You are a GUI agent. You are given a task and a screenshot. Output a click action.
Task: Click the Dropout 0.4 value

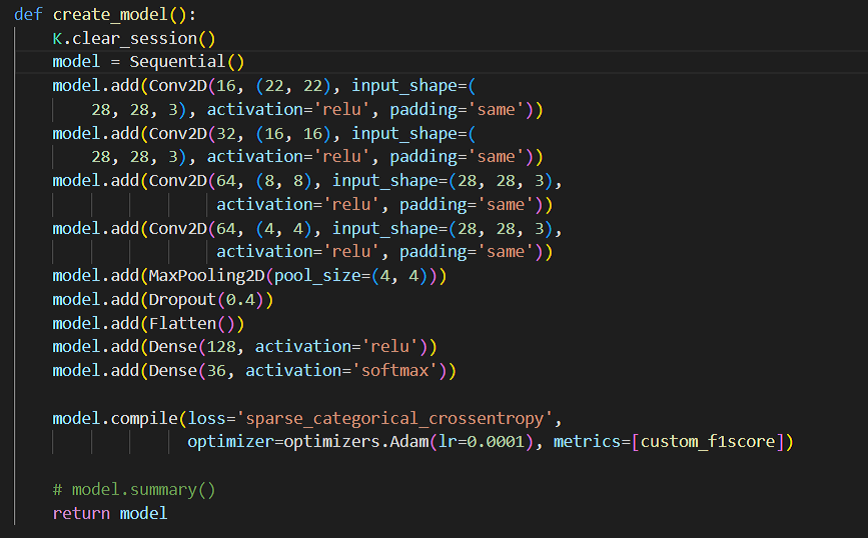(x=240, y=300)
